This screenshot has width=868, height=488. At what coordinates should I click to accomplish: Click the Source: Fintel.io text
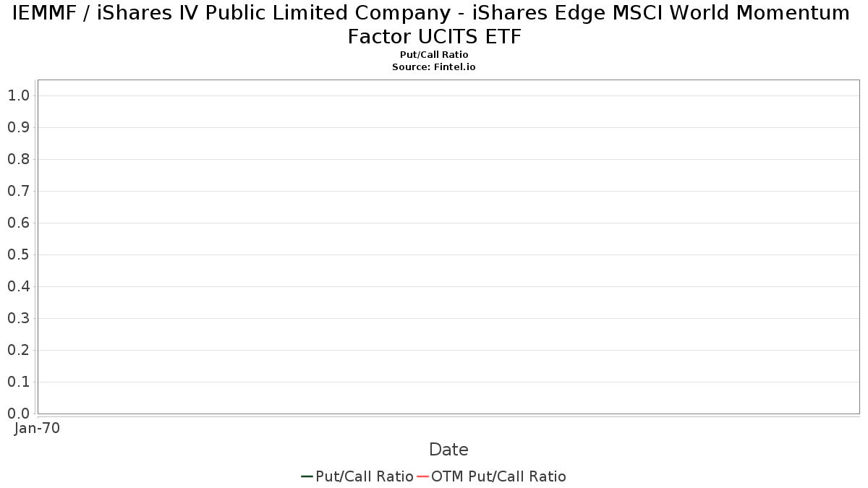point(434,67)
